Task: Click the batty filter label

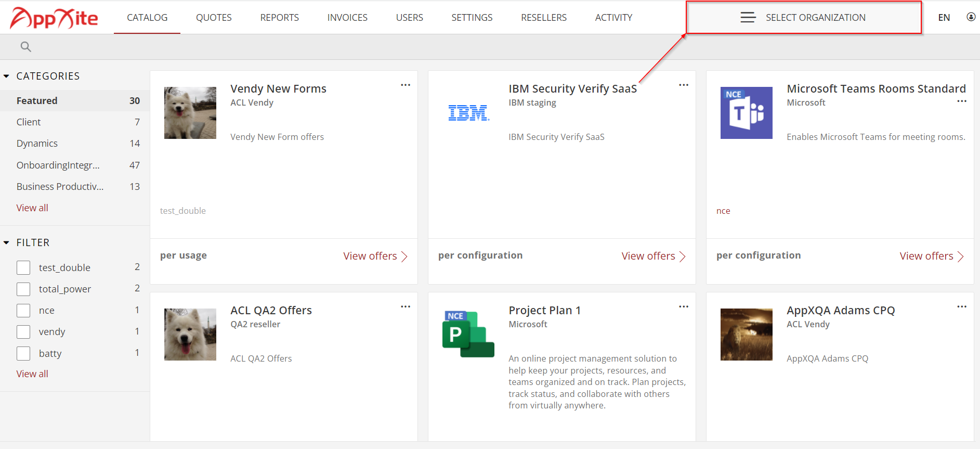Action: (50, 353)
